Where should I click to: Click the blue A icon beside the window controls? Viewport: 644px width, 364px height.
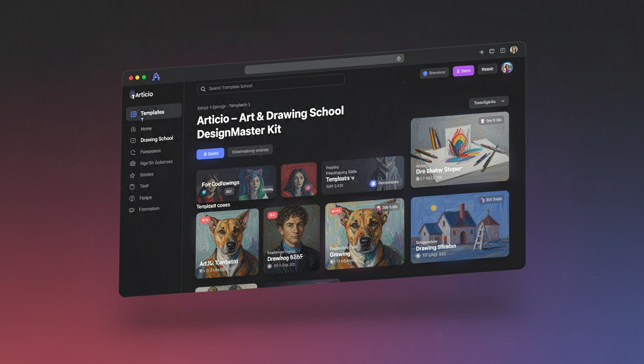coord(156,77)
